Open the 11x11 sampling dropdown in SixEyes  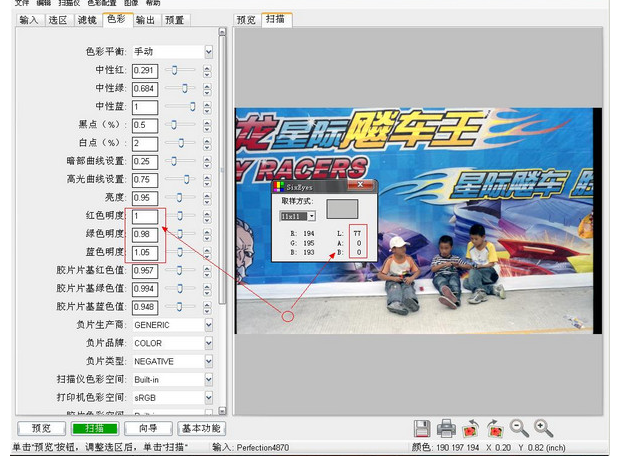(x=312, y=216)
